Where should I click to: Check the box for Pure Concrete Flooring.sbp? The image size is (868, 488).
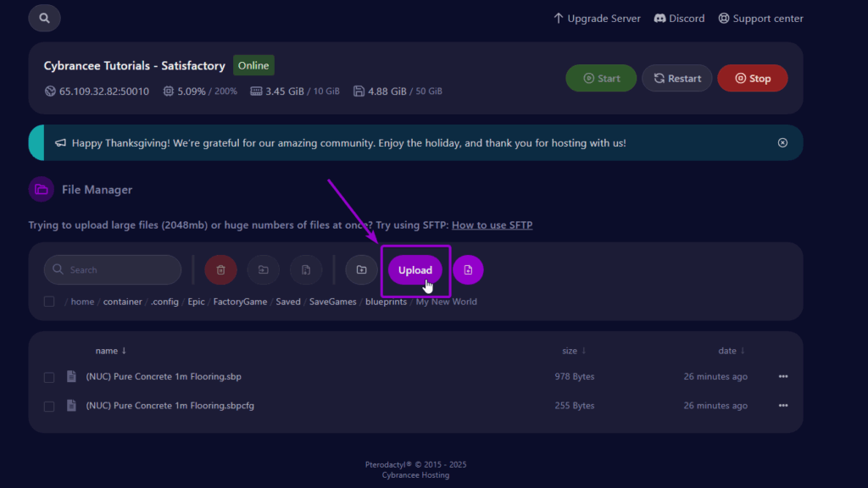pyautogui.click(x=49, y=377)
